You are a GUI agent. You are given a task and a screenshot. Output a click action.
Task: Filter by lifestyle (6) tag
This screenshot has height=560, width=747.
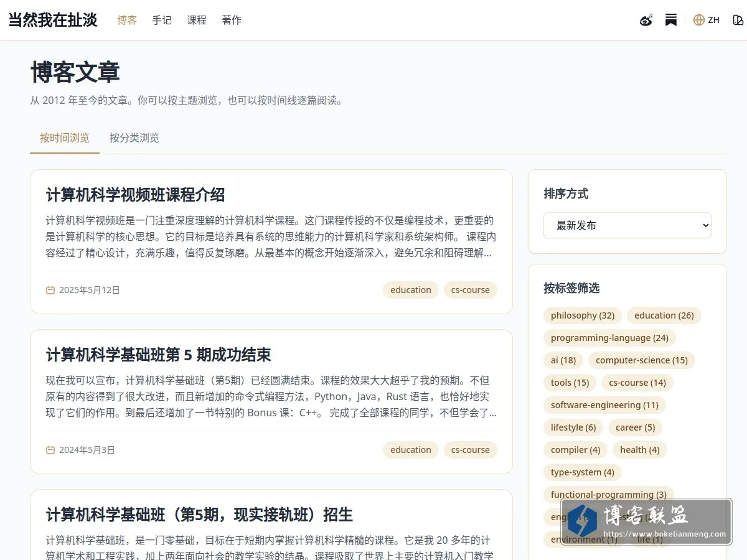tap(573, 427)
